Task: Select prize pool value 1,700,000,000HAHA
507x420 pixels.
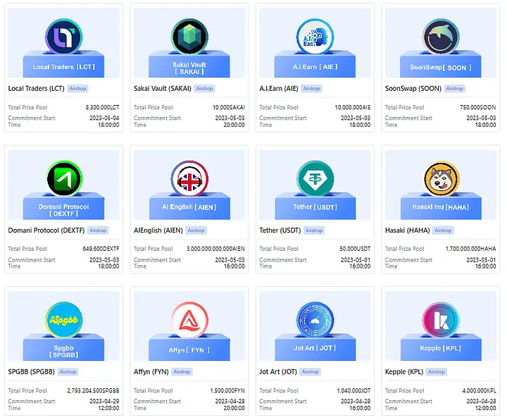Action: click(x=471, y=249)
